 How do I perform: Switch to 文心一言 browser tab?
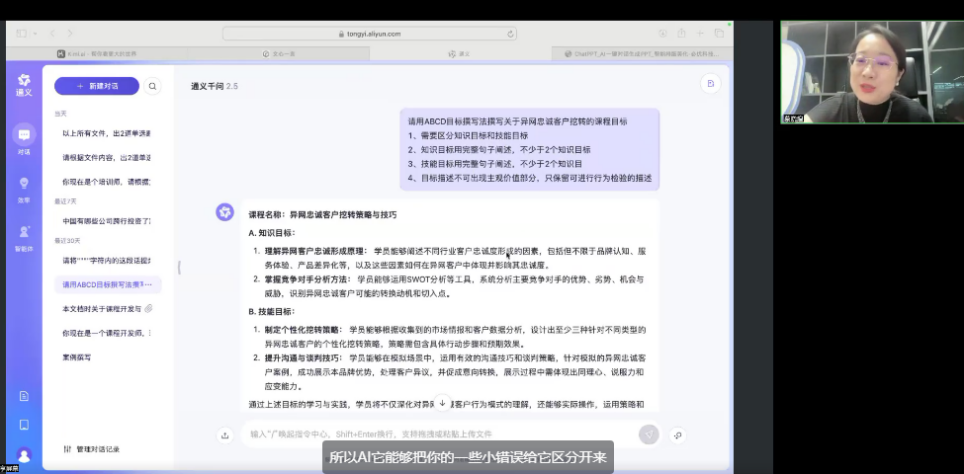(279, 53)
